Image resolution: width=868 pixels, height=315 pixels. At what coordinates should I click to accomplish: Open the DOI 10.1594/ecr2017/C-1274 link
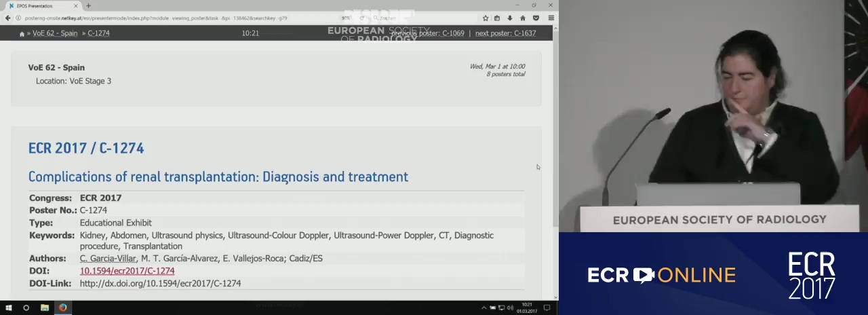click(127, 271)
